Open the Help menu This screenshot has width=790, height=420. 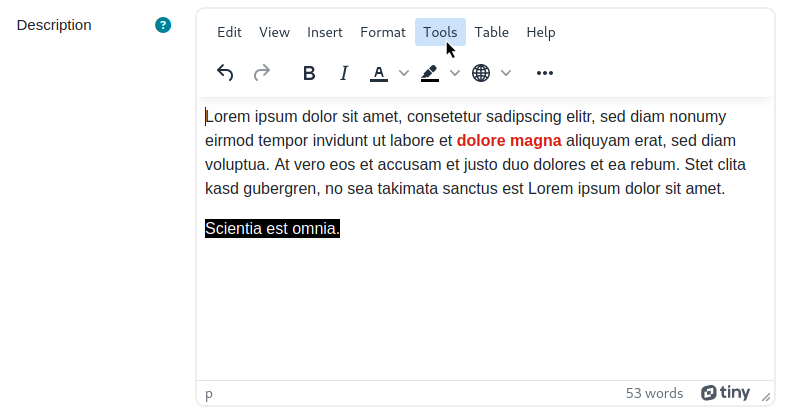pyautogui.click(x=541, y=32)
